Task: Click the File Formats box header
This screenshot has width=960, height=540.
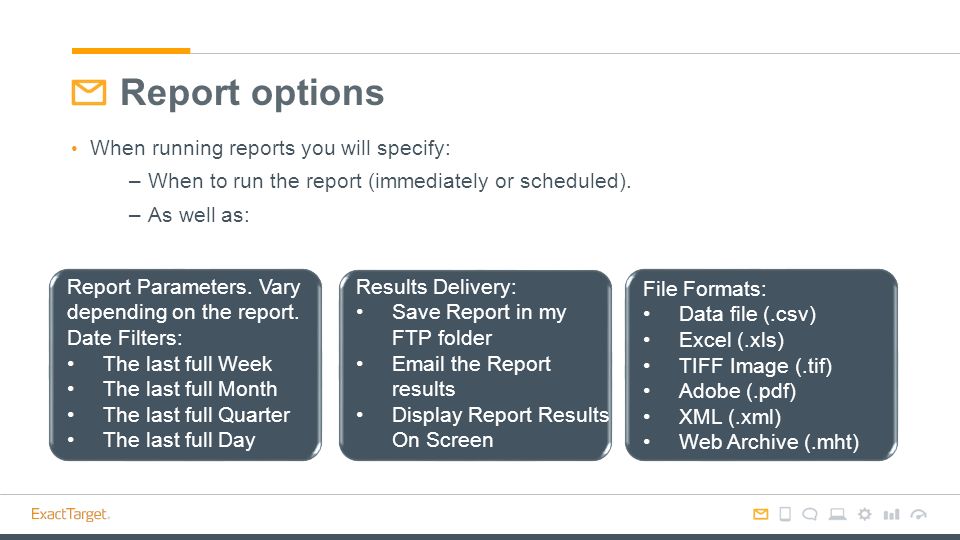Action: pos(704,288)
